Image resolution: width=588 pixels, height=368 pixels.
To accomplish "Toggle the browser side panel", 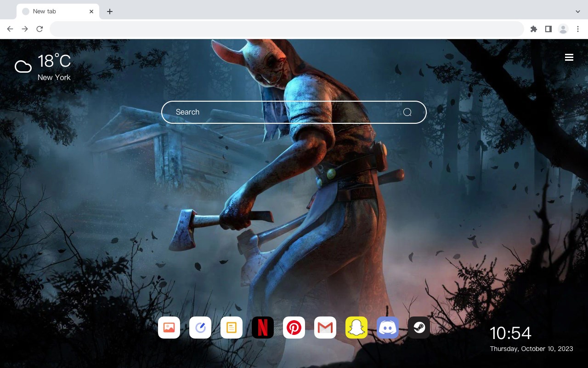I will 548,29.
